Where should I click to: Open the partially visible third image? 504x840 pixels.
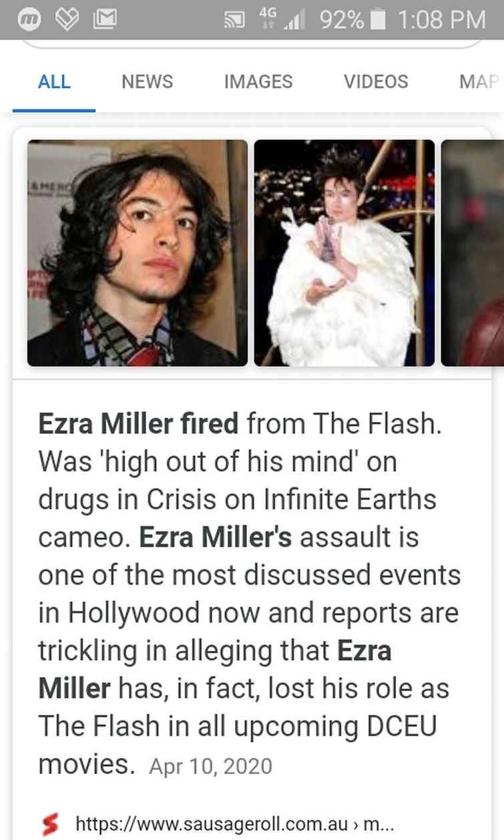[473, 253]
